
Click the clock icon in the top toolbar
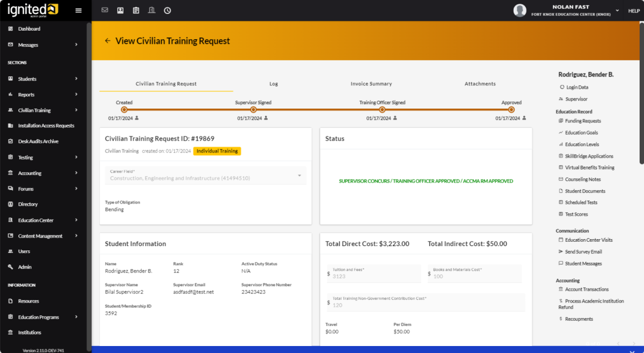[167, 10]
